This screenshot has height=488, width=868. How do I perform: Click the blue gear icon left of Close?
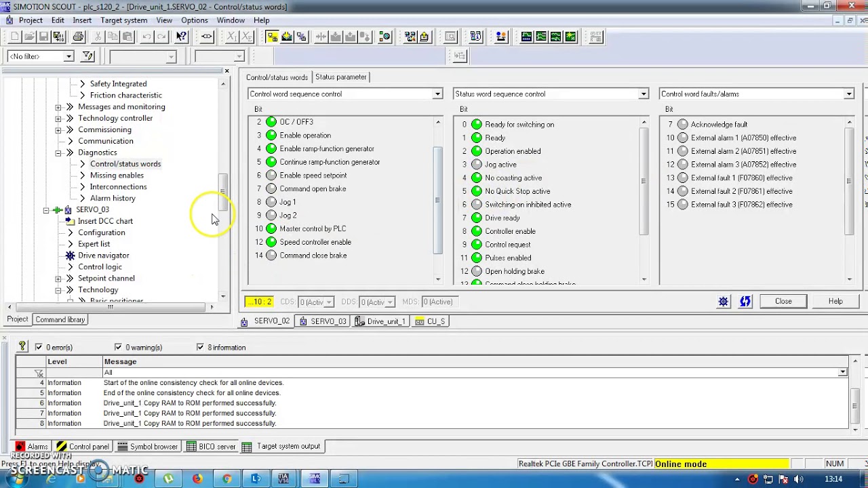[724, 302]
